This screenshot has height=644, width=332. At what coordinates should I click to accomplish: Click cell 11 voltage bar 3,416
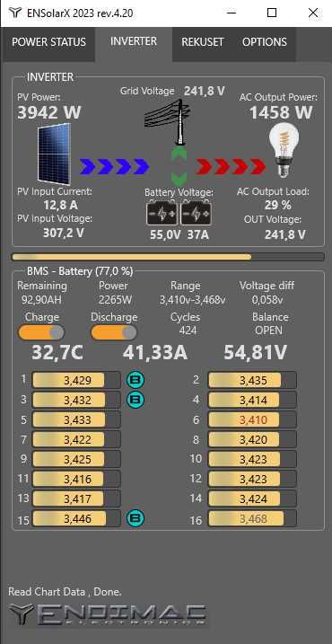pos(76,479)
